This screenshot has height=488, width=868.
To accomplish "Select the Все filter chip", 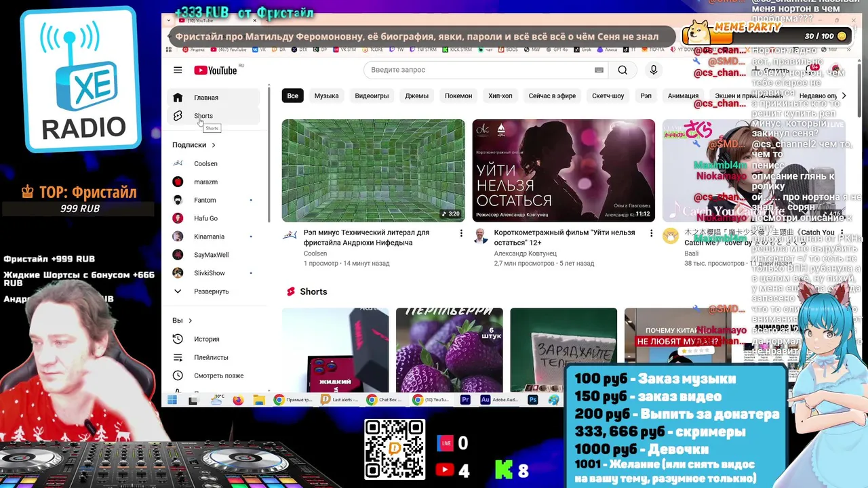I will pyautogui.click(x=292, y=96).
